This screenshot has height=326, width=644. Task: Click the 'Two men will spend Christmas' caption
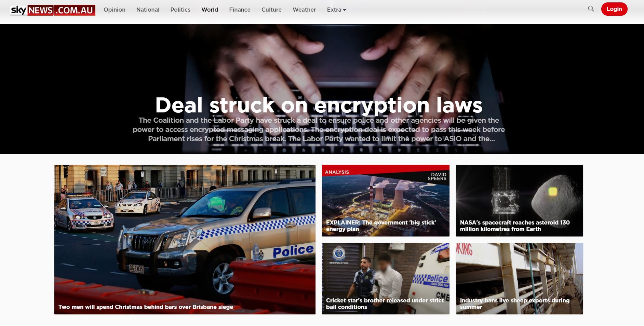click(x=146, y=307)
